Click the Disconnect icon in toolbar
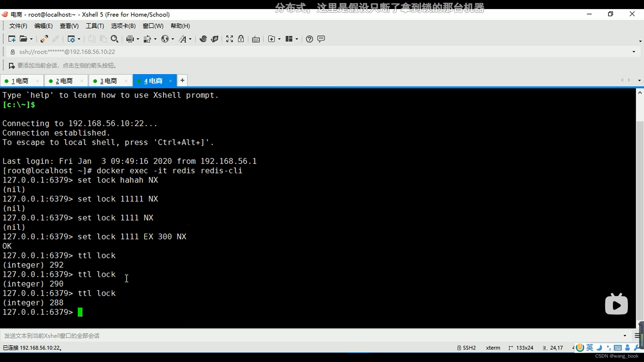Screen dimensions: 644x362 (56, 39)
